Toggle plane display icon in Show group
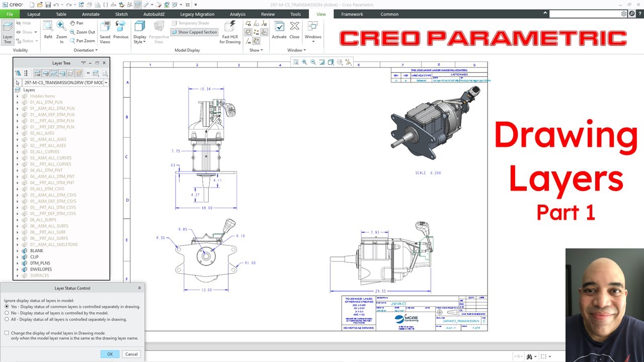The width and height of the screenshot is (644, 362). pyautogui.click(x=248, y=24)
